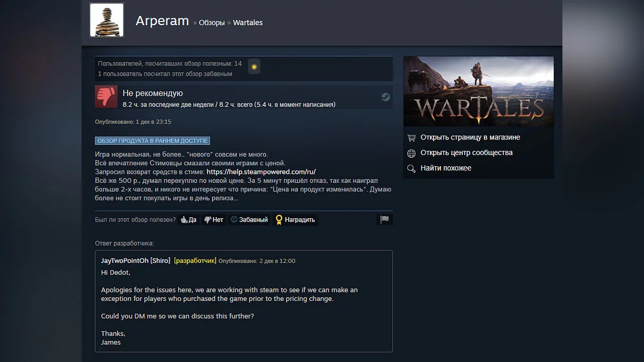Viewport: 644px width, 362px height.
Task: Open the Arperam profile name link
Action: tap(162, 21)
